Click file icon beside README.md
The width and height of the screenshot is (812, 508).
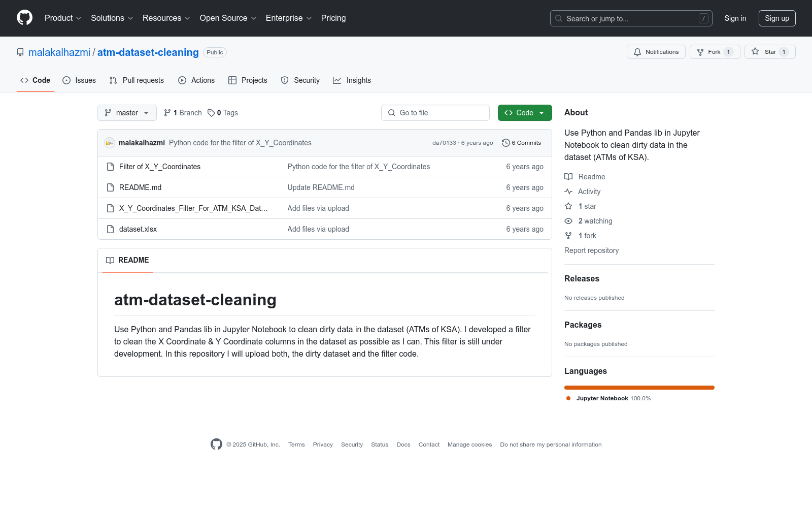(x=110, y=187)
